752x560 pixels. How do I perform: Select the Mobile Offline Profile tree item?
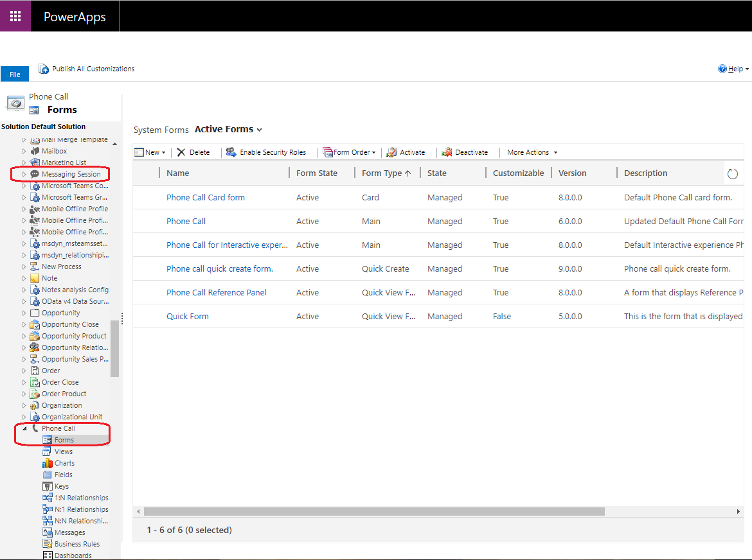[x=75, y=209]
